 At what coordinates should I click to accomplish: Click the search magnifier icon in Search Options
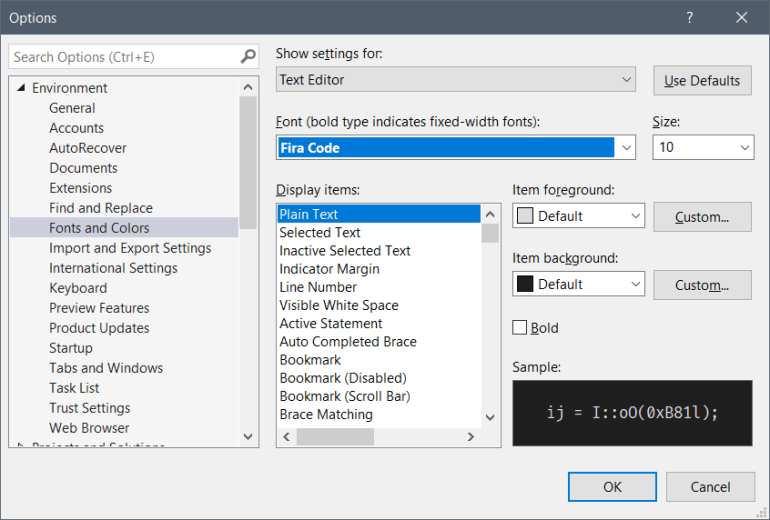tap(248, 57)
